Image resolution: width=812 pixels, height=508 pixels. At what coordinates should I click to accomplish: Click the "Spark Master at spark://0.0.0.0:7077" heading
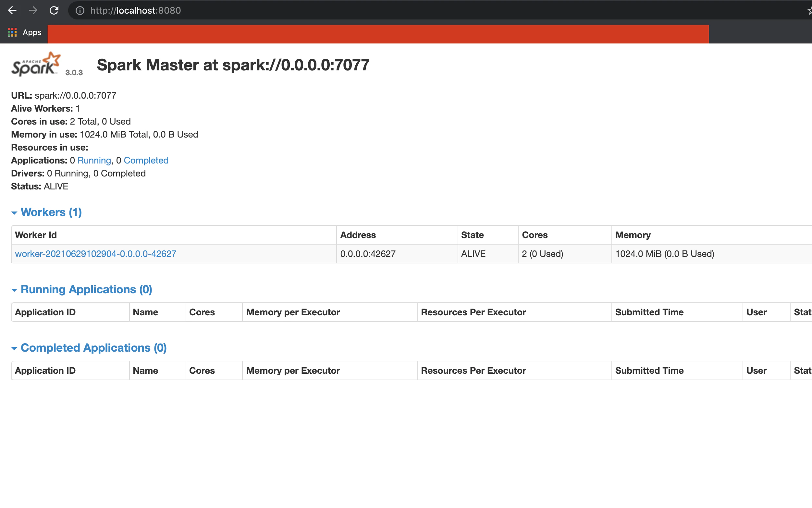point(233,65)
